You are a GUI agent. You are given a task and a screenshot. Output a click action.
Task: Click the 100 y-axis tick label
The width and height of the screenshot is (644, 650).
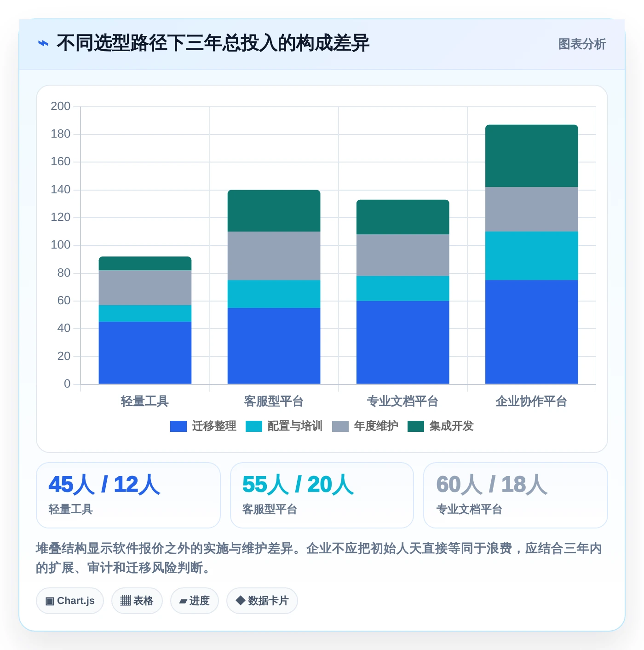[x=61, y=245]
